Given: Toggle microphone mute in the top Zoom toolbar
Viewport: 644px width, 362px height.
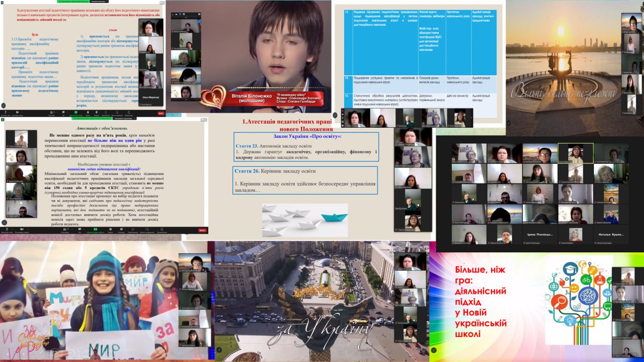Looking at the screenshot, I should [6, 113].
